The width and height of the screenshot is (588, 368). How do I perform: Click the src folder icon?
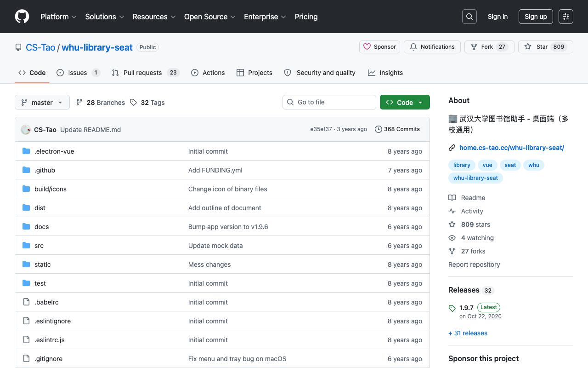point(26,246)
